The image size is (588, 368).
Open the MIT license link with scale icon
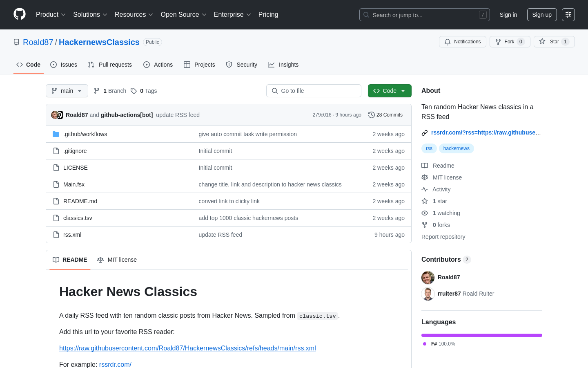click(442, 177)
